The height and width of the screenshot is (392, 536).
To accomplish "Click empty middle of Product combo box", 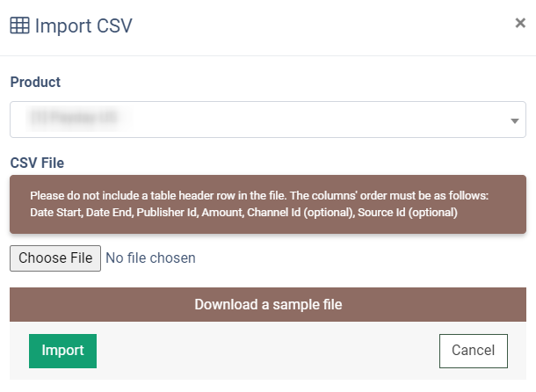I will [308, 120].
